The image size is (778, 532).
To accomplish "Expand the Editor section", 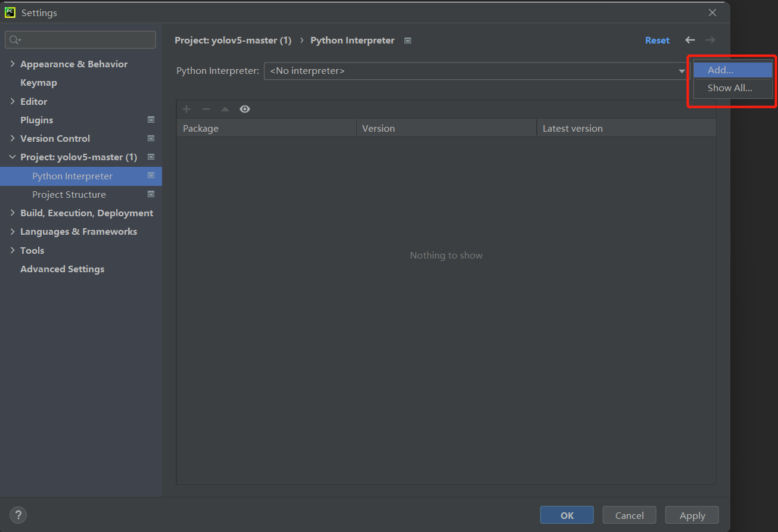I will pos(13,101).
